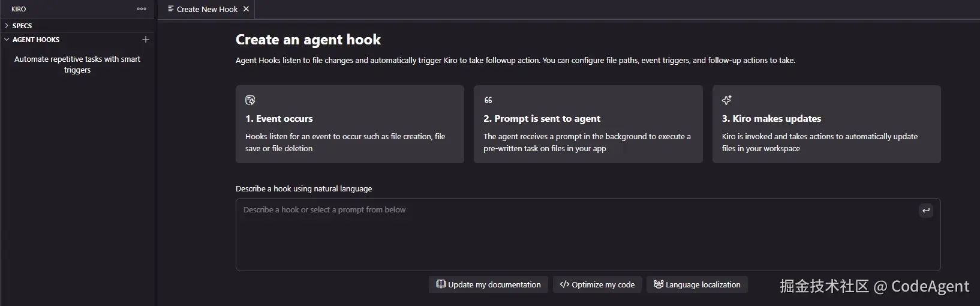Viewport: 980px width, 306px height.
Task: Click the code brackets icon on Optimize my code
Action: 564,284
